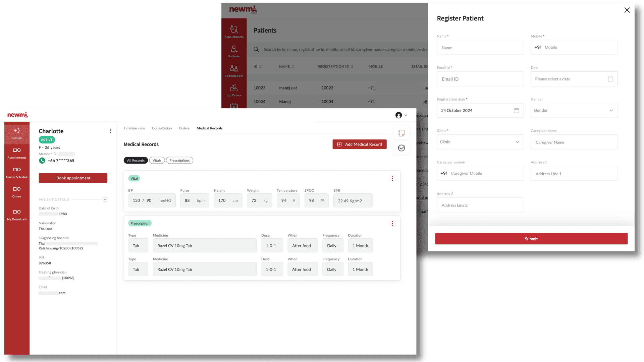Click inside the Email ID input field

[480, 79]
